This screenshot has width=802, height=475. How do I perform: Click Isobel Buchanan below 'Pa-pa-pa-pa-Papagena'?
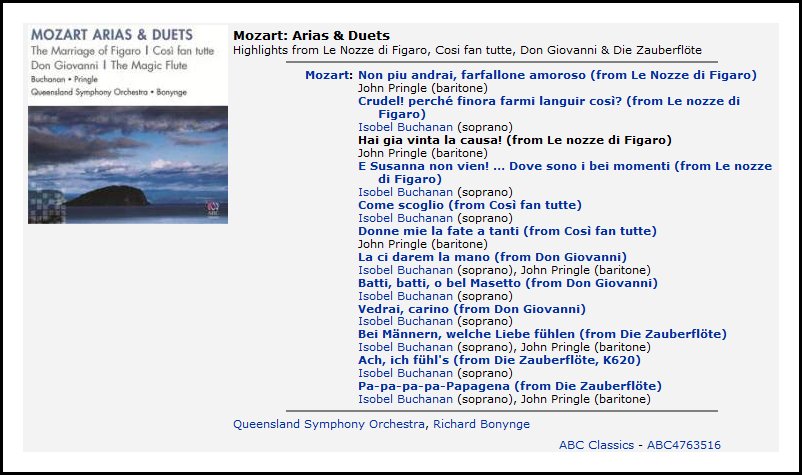coord(405,399)
